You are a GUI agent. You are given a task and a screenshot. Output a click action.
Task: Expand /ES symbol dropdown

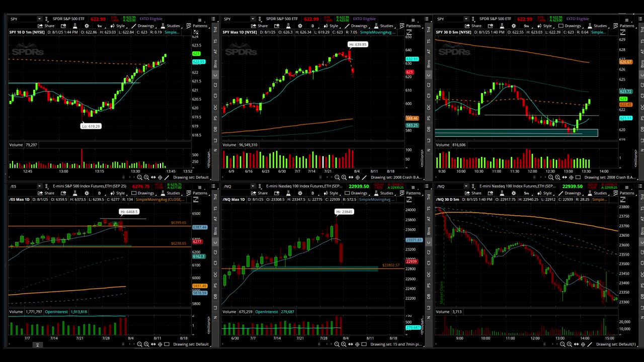tap(39, 186)
